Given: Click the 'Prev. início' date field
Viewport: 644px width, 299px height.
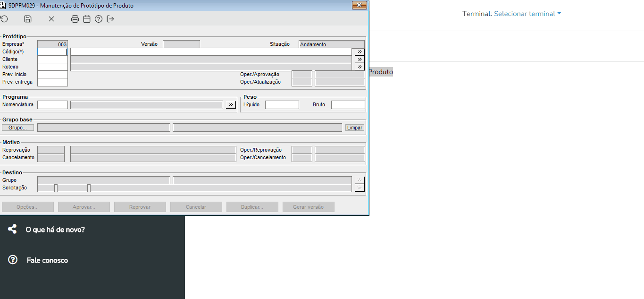Looking at the screenshot, I should pyautogui.click(x=52, y=75).
